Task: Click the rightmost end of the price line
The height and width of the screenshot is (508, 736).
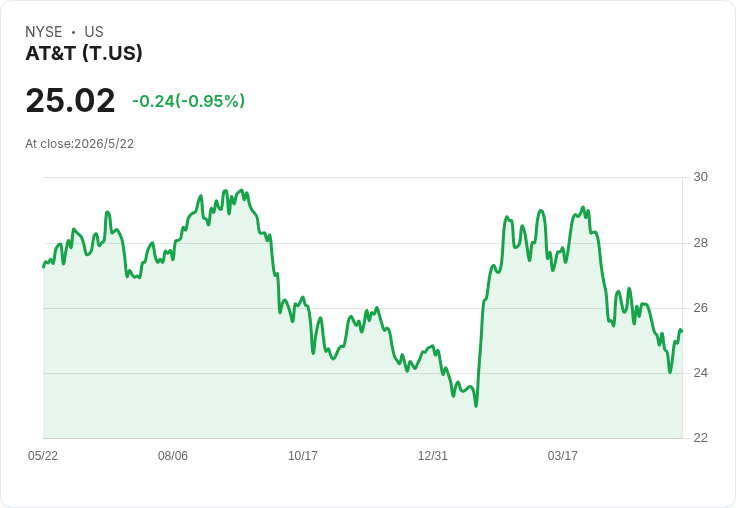Action: 682,331
